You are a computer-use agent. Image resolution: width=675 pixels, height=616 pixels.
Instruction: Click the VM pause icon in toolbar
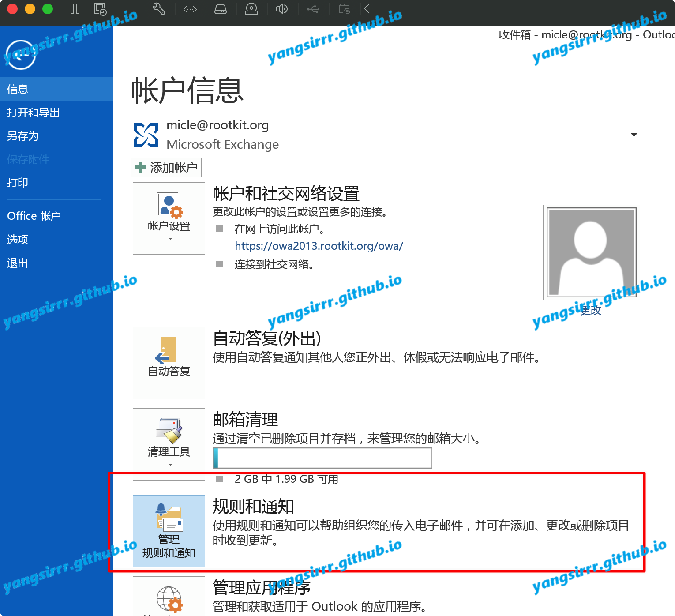pyautogui.click(x=75, y=9)
